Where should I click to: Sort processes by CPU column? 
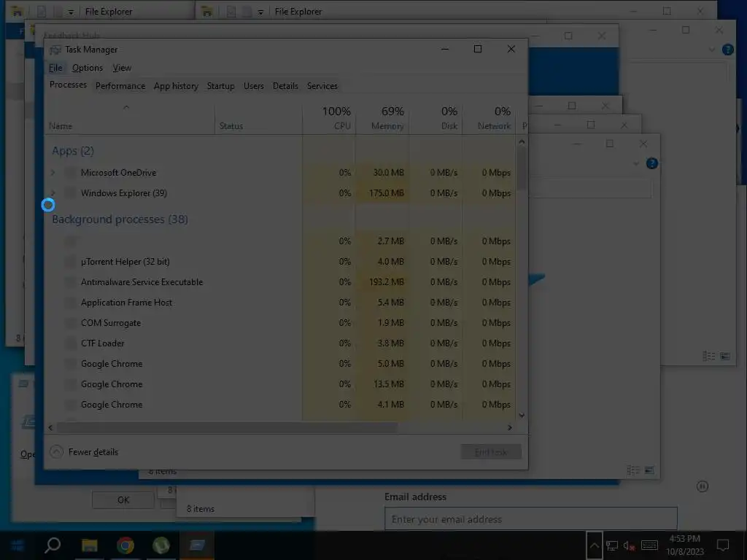point(330,117)
